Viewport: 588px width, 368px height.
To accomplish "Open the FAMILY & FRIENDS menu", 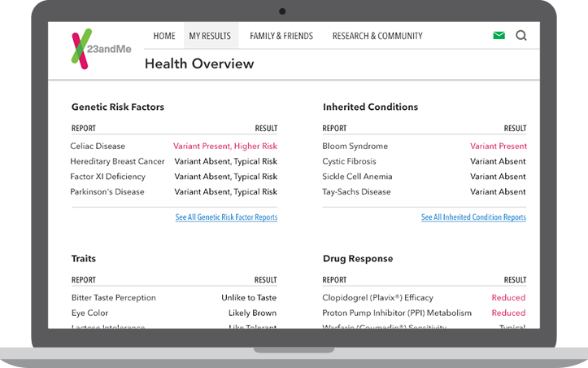I will click(281, 36).
